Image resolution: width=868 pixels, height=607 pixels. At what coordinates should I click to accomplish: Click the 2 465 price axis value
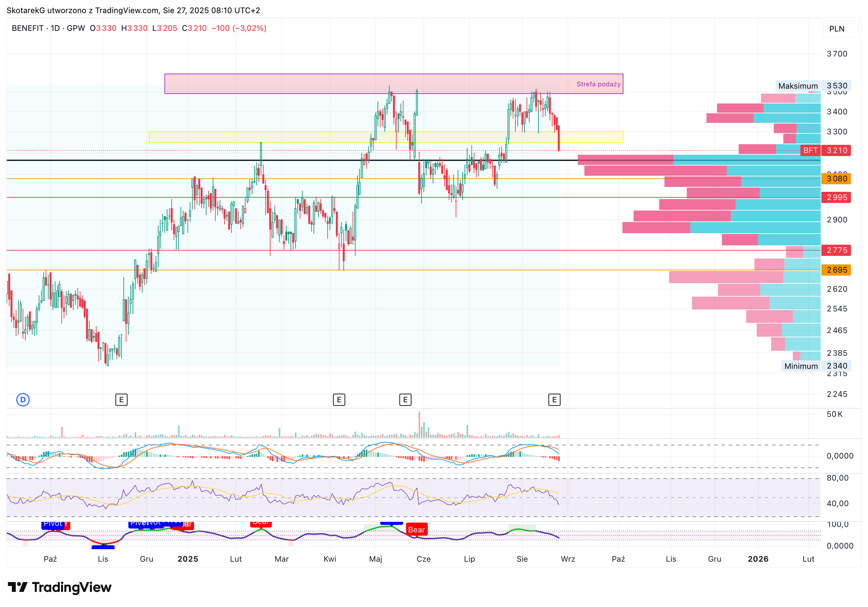[837, 330]
